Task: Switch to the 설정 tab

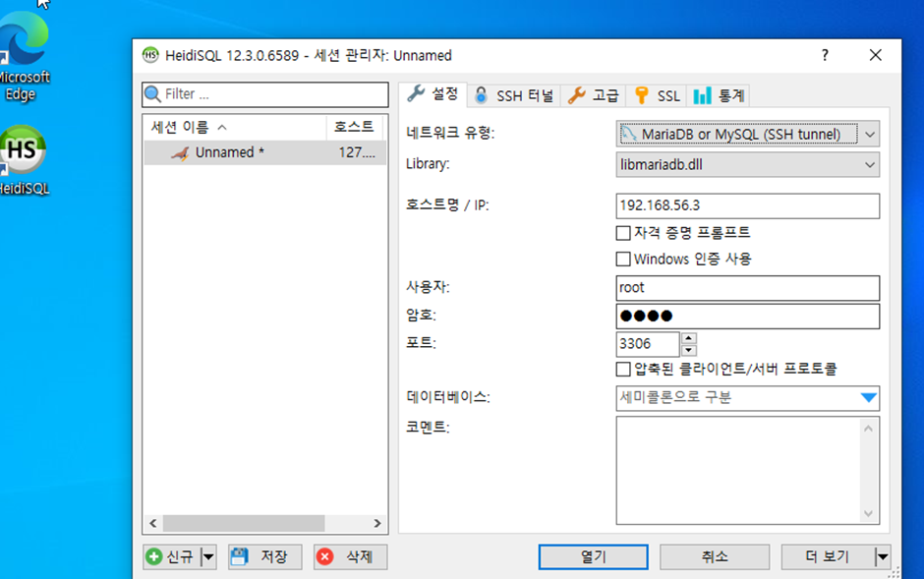Action: (433, 94)
